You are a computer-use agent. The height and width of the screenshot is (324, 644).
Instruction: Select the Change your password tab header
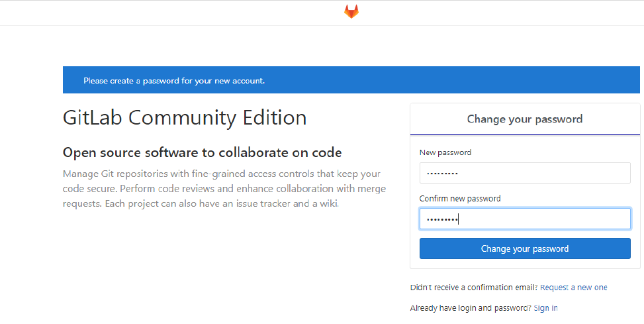click(524, 119)
